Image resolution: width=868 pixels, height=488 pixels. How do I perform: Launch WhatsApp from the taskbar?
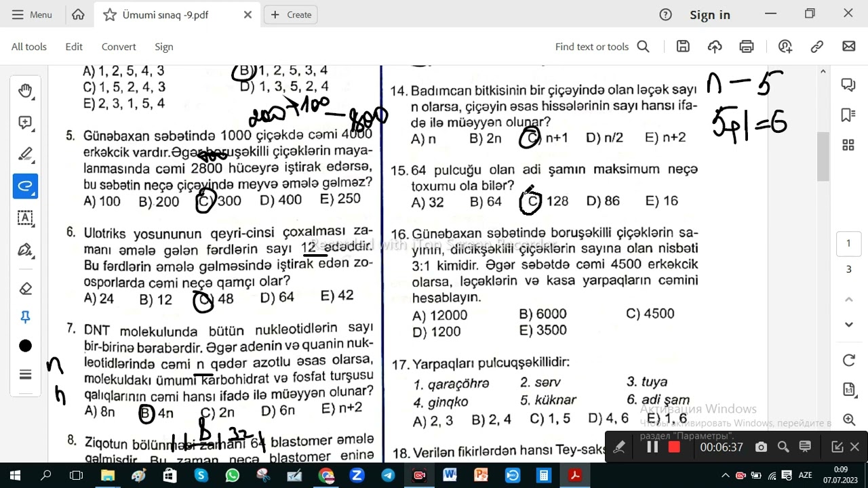233,476
